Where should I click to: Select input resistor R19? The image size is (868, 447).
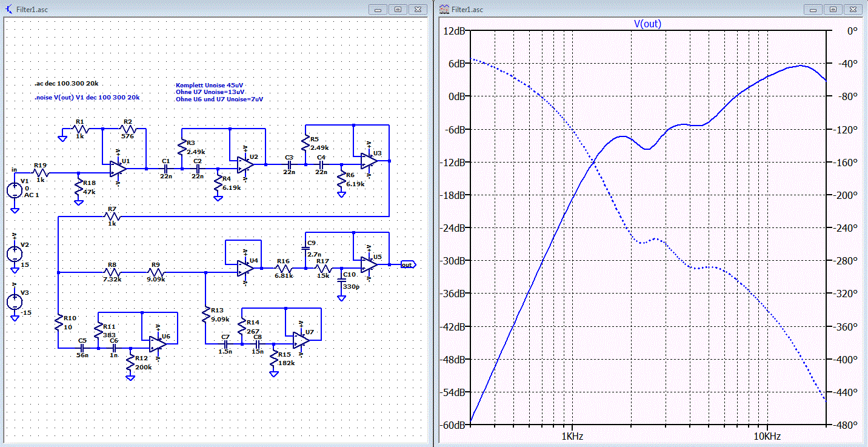coord(40,173)
